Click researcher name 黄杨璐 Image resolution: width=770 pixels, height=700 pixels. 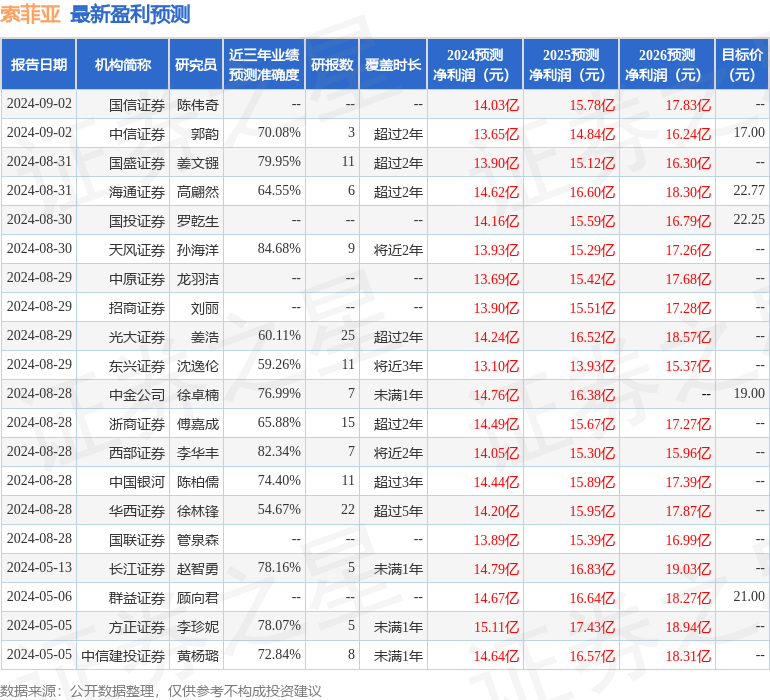(198, 656)
